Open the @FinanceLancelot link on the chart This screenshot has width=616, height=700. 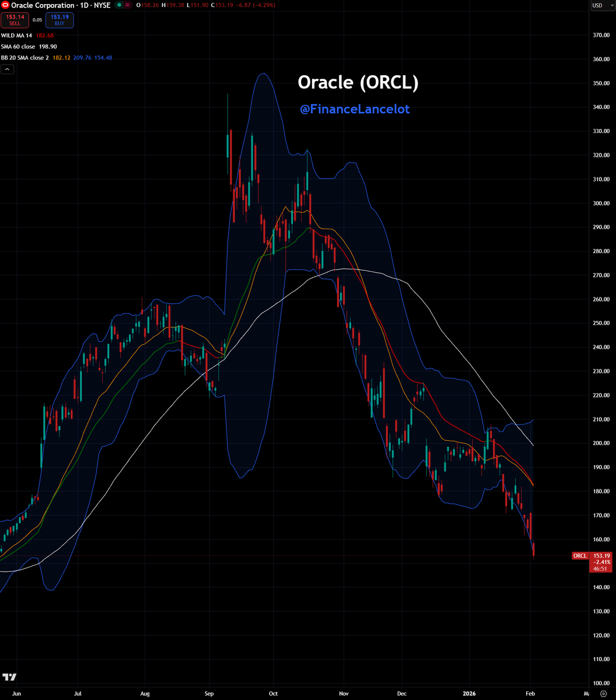click(x=354, y=109)
